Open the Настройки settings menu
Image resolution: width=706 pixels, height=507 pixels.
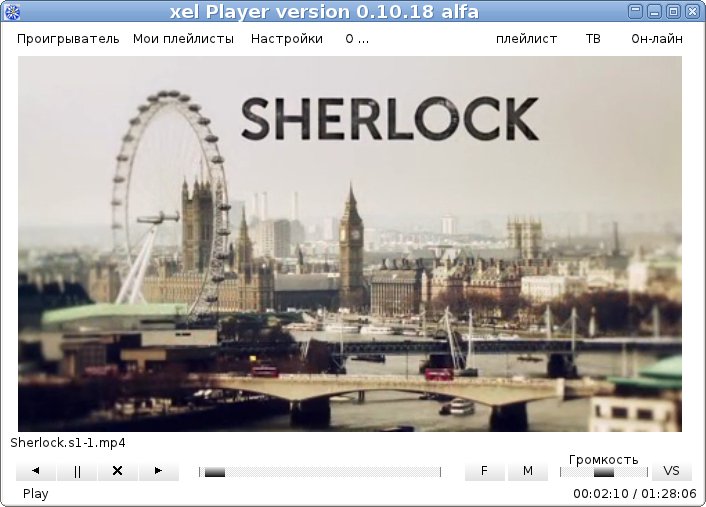287,39
